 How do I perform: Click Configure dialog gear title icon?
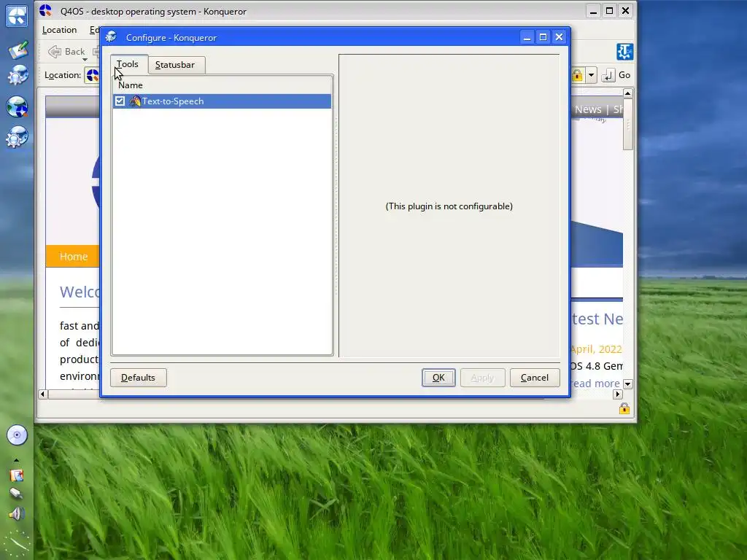[x=112, y=37]
